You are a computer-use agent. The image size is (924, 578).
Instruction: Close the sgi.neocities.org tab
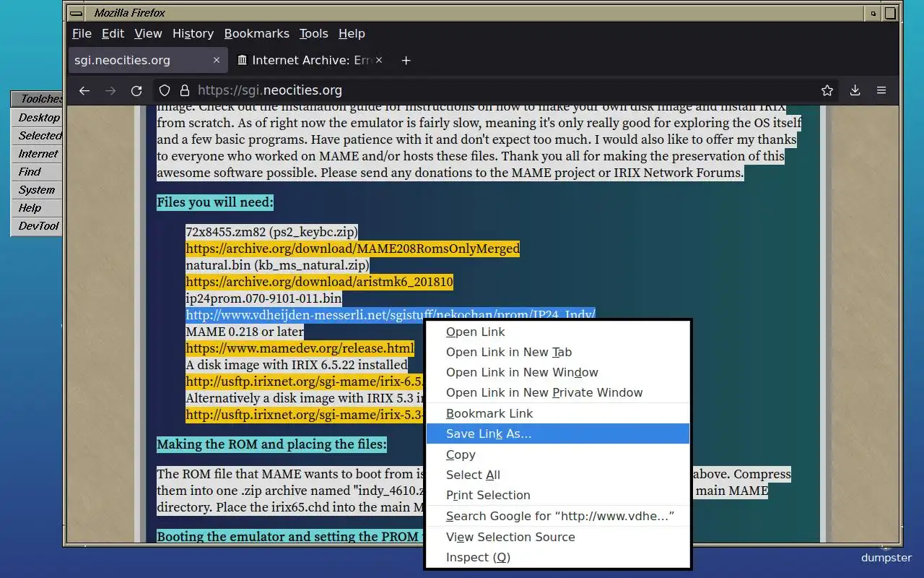tap(216, 61)
